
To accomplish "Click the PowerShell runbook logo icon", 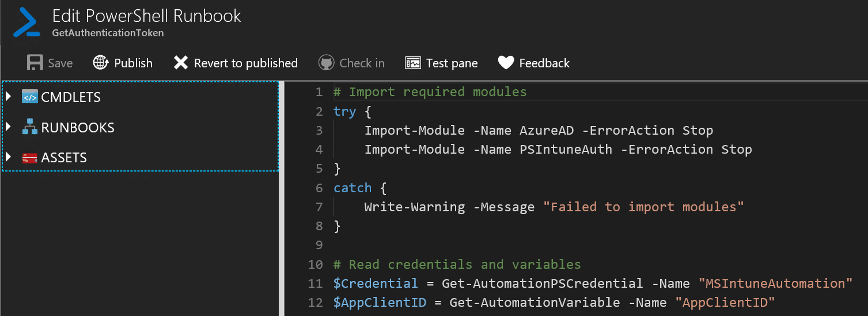I will pos(26,23).
